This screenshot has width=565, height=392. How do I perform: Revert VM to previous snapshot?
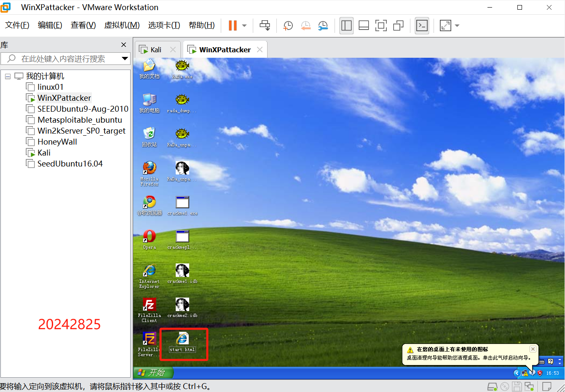pyautogui.click(x=305, y=26)
